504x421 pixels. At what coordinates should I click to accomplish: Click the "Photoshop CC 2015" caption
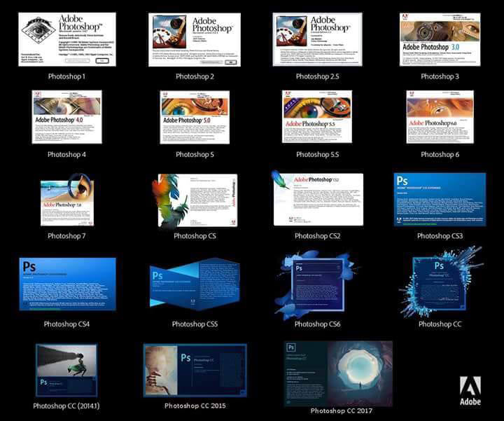click(x=195, y=406)
